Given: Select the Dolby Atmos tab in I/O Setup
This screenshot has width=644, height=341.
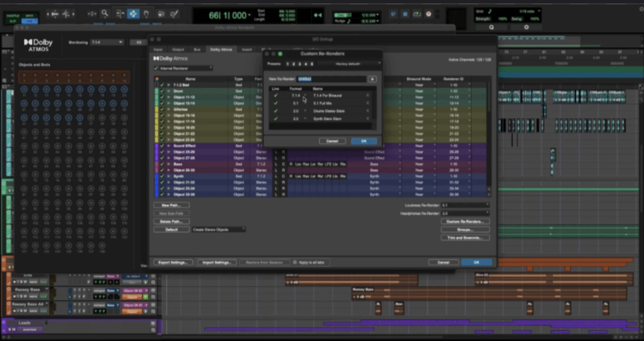Looking at the screenshot, I should click(221, 50).
